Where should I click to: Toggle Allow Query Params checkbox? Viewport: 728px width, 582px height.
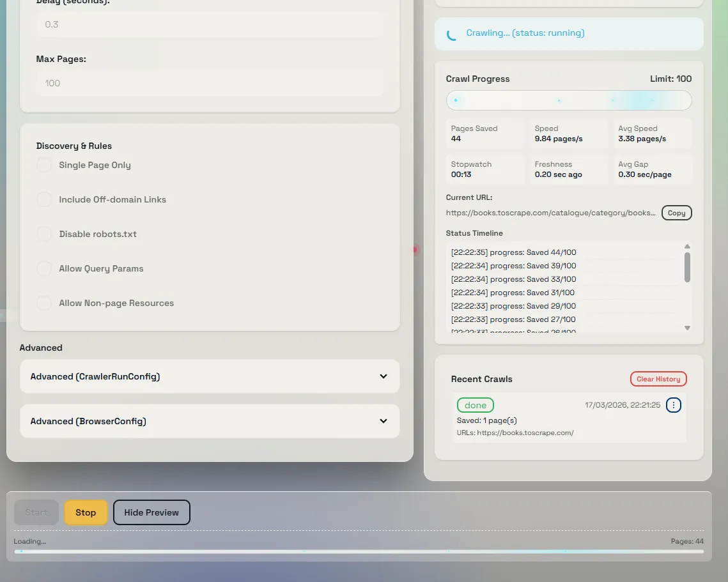pos(44,268)
